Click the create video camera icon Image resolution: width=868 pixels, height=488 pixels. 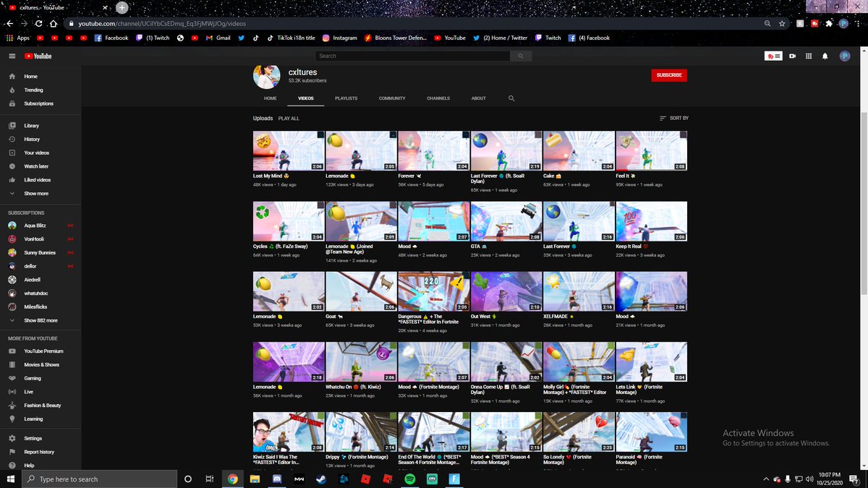(792, 56)
